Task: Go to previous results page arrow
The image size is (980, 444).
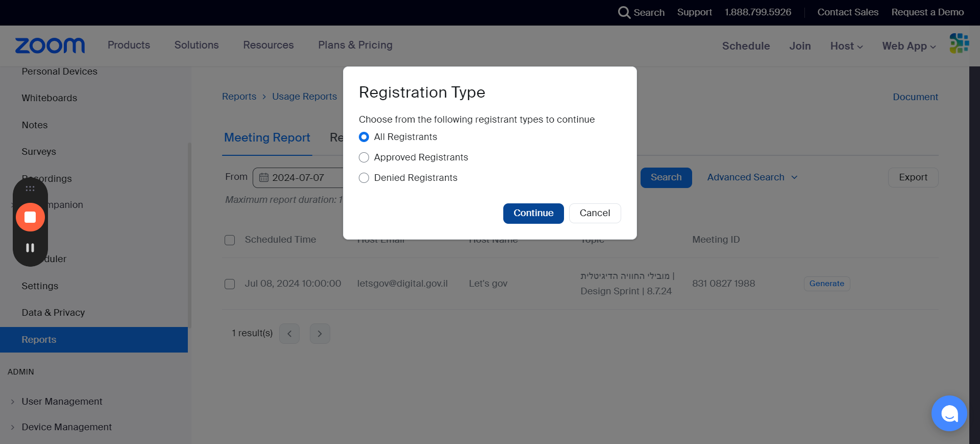Action: 289,334
